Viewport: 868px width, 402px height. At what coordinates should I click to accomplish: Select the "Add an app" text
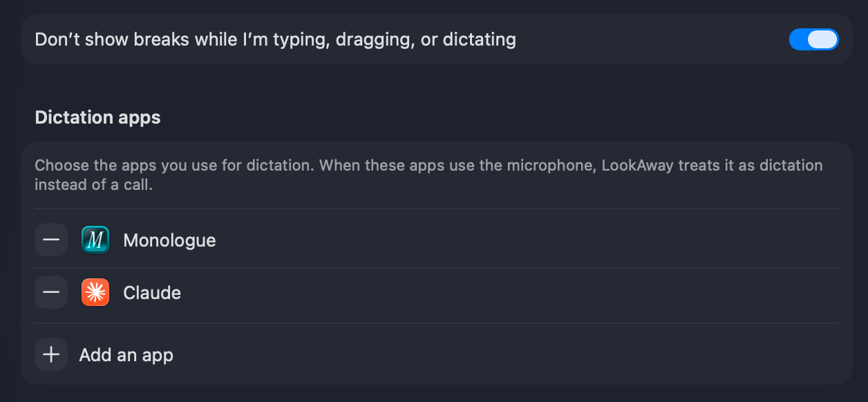point(126,355)
